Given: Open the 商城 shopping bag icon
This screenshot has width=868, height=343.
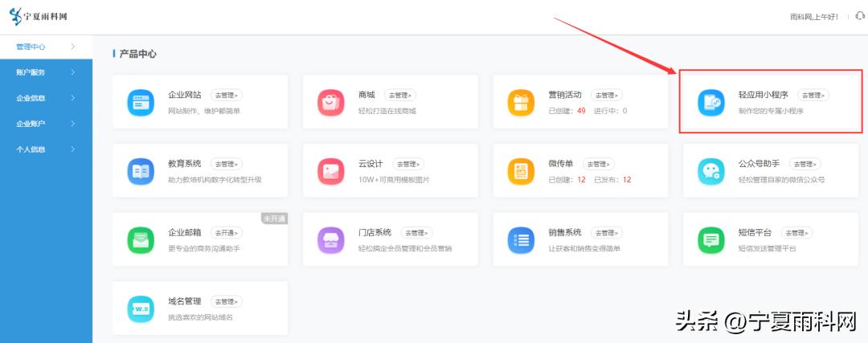Looking at the screenshot, I should pyautogui.click(x=330, y=102).
